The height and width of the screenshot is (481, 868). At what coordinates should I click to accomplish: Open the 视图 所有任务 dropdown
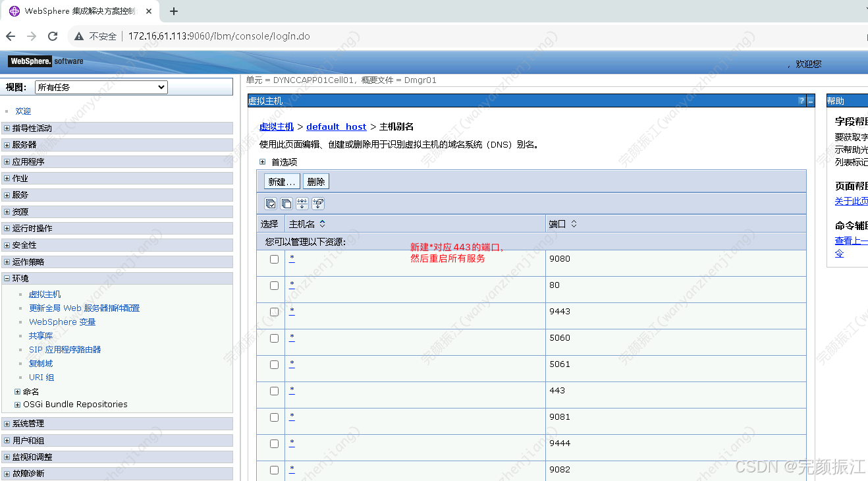click(x=101, y=87)
